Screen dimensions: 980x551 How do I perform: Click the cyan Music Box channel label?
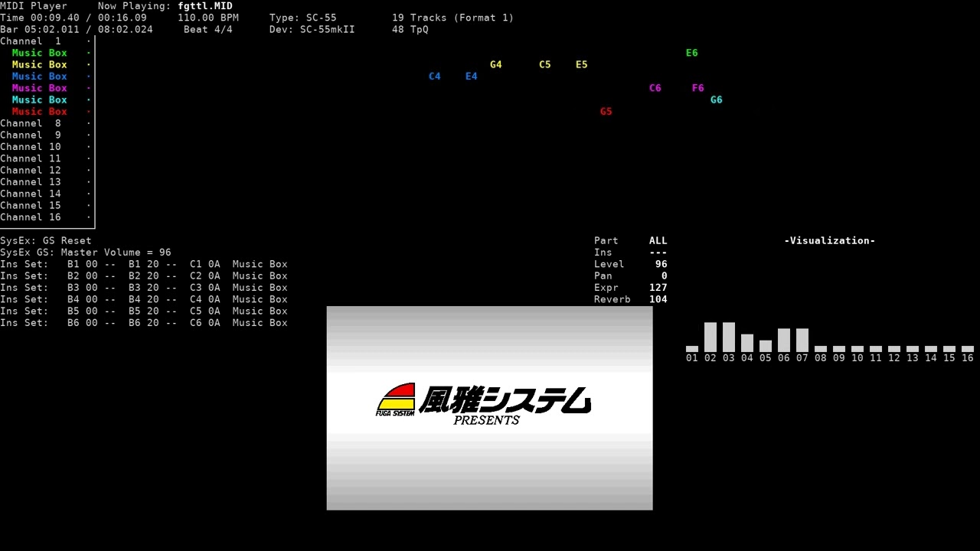(x=40, y=99)
